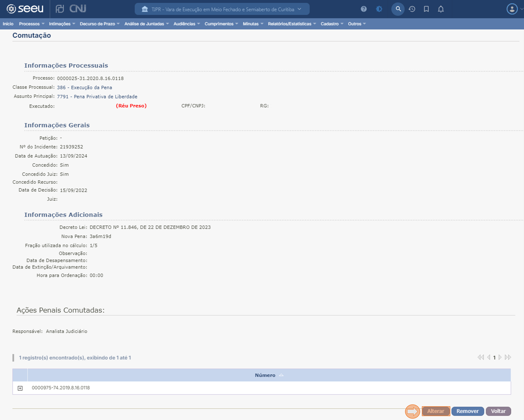Go to previous page of results
This screenshot has width=524, height=420.
click(x=489, y=357)
